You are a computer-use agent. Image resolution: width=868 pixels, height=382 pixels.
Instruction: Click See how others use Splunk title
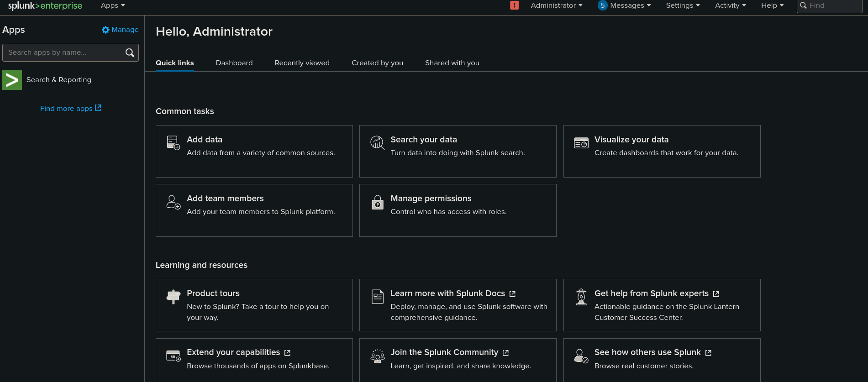pyautogui.click(x=647, y=352)
